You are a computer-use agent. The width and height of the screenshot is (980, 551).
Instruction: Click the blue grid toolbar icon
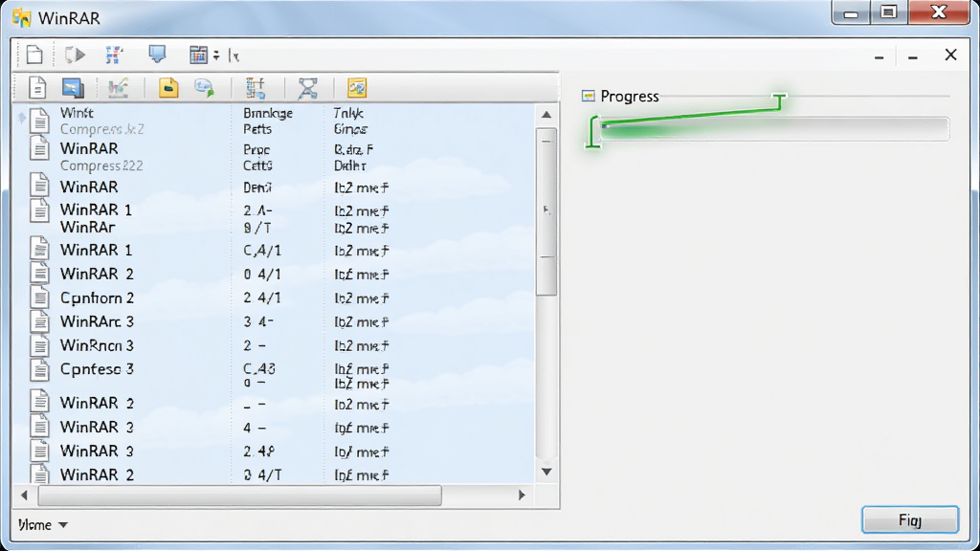tap(114, 55)
